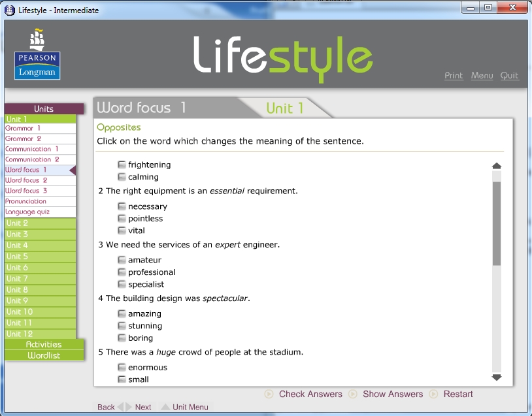This screenshot has height=416, width=532.
Task: Click the Restart label
Action: pyautogui.click(x=458, y=394)
